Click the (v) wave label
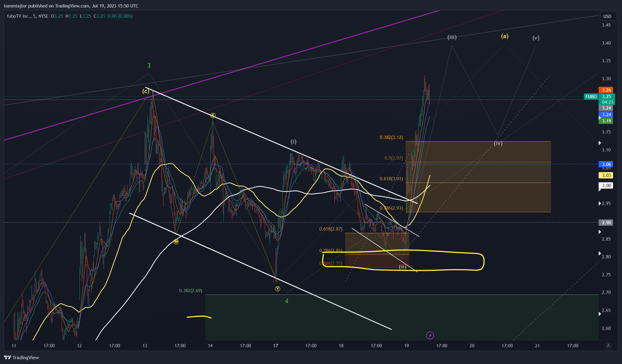 click(x=536, y=38)
